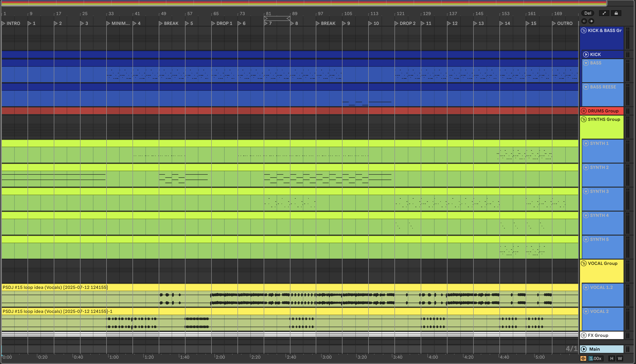Viewport: 636px width, 364px height.
Task: Toggle the lock envelopes button
Action: (616, 13)
